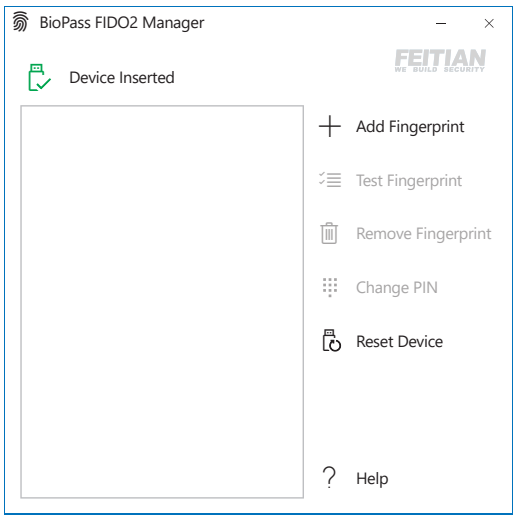Click the USB reset icon

331,340
